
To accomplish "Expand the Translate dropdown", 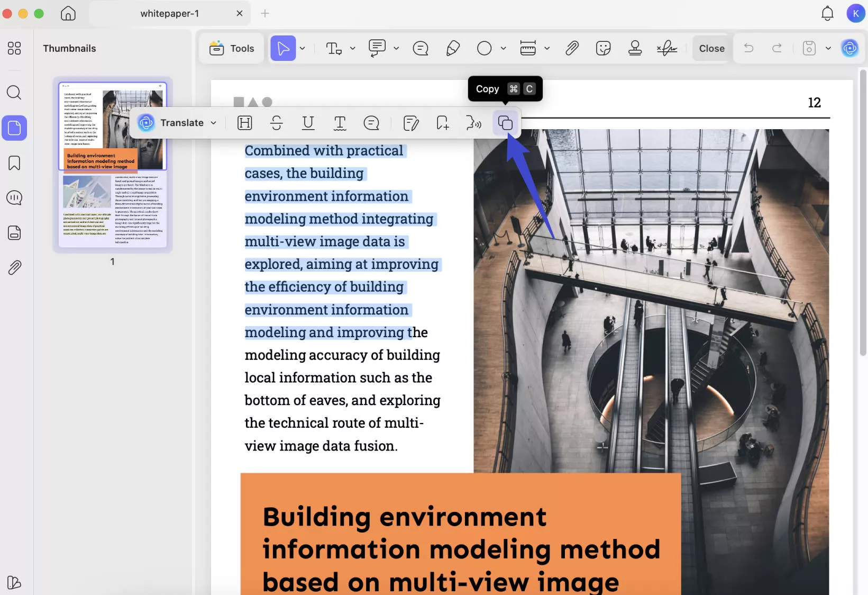I will (214, 123).
